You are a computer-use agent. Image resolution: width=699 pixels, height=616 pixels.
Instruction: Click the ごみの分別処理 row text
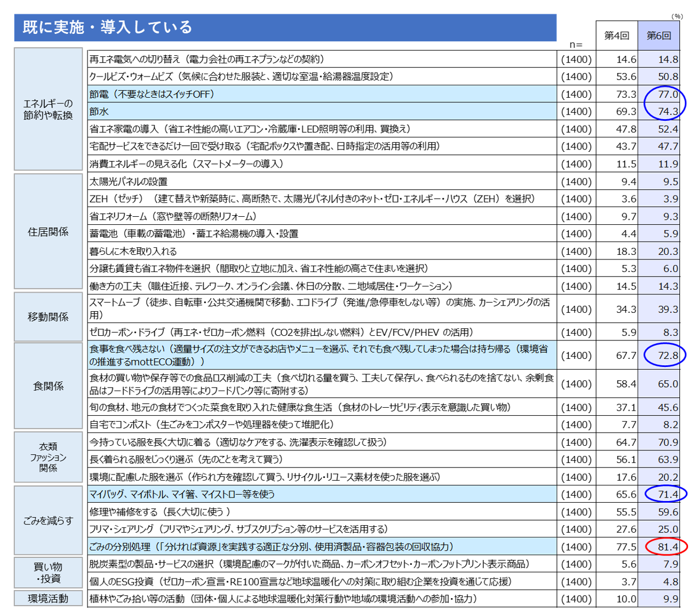pyautogui.click(x=272, y=547)
